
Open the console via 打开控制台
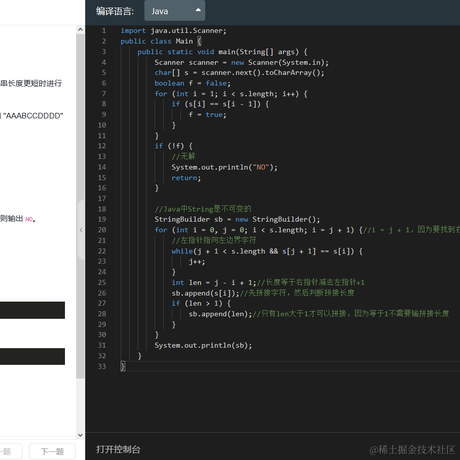click(118, 449)
